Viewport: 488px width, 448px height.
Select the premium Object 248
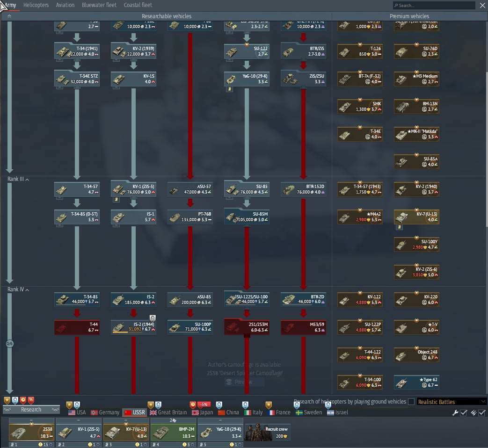416,354
